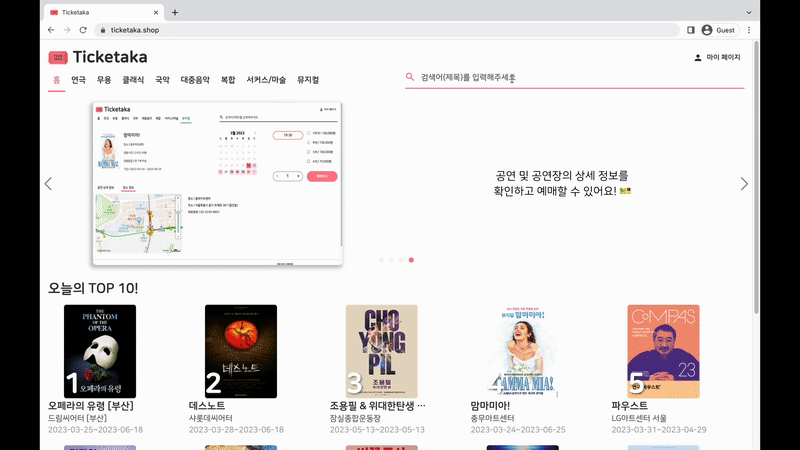This screenshot has width=800, height=450.
Task: Open browser three-dot menu
Action: tap(749, 30)
